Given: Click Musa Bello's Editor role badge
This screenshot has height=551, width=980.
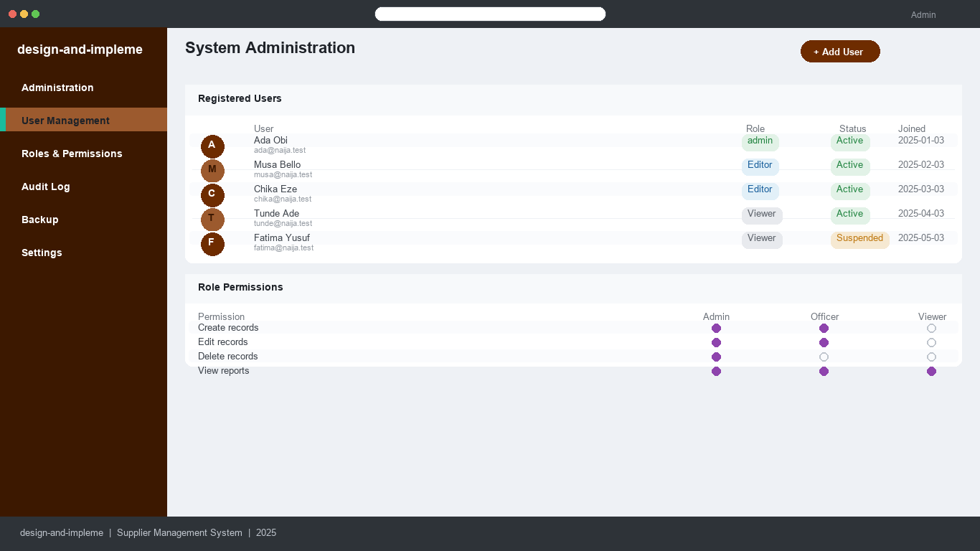Looking at the screenshot, I should click(x=760, y=166).
